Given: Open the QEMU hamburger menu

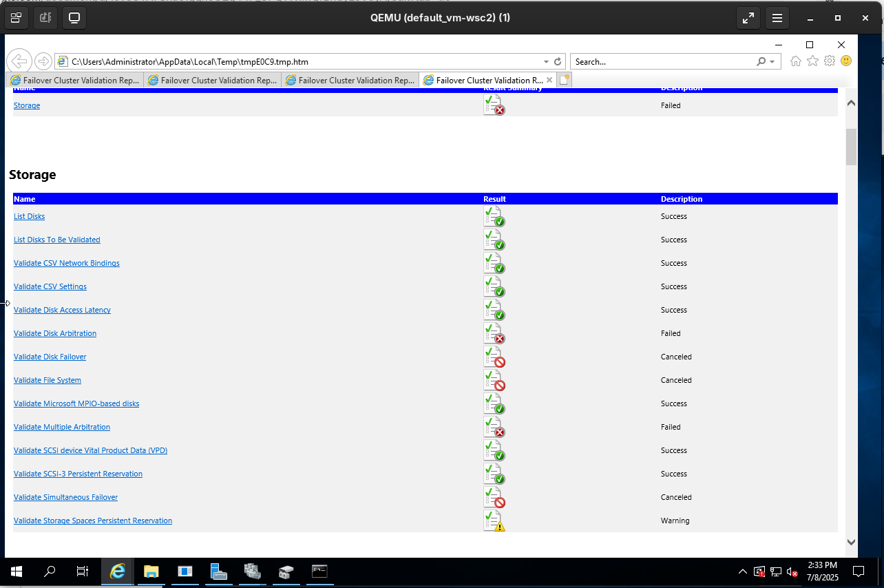Looking at the screenshot, I should [x=777, y=18].
